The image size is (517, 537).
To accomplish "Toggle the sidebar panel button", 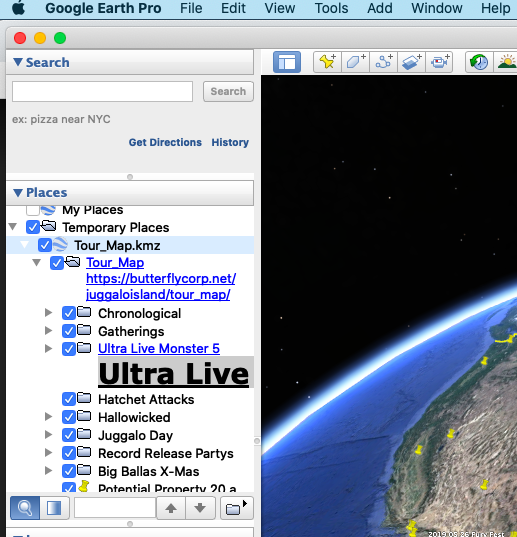I will [287, 62].
